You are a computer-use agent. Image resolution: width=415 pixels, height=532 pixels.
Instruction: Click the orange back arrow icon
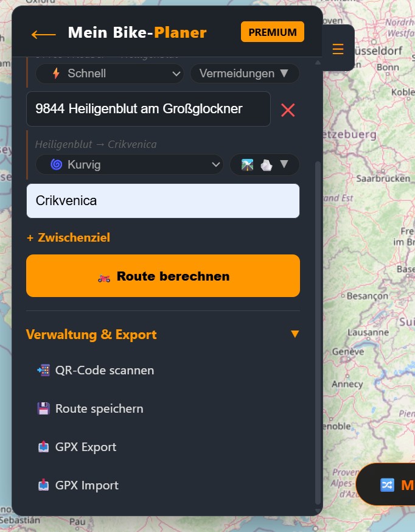(43, 33)
